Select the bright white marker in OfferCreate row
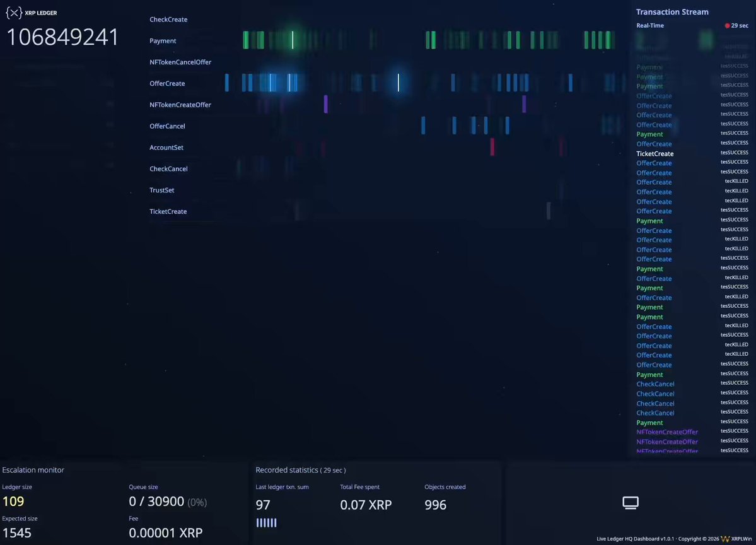Screen dimensions: 756x545 pos(398,83)
